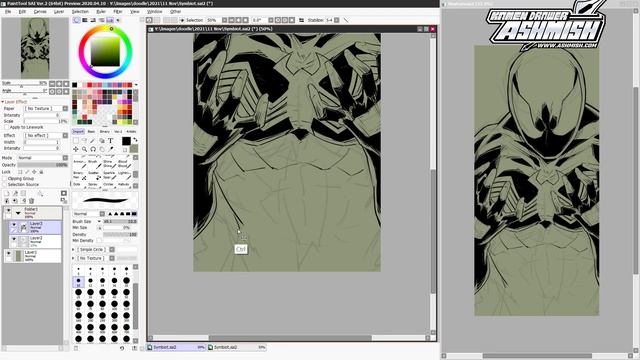Click the navigator preview thumbnail
This screenshot has height=360, width=640.
(x=35, y=48)
